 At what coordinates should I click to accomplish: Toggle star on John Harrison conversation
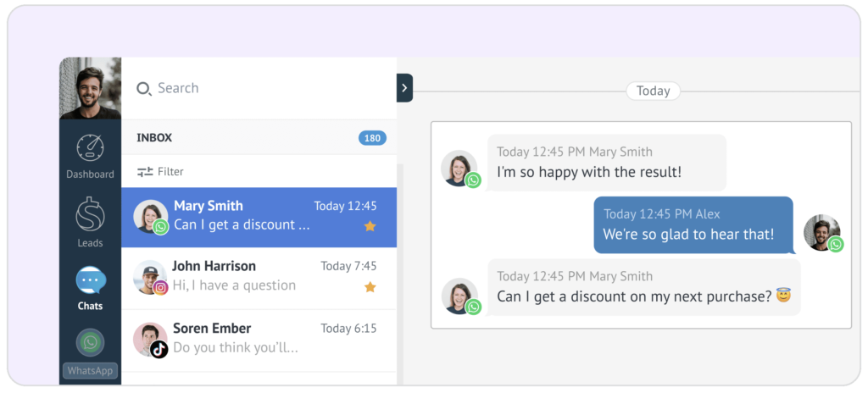(x=370, y=287)
